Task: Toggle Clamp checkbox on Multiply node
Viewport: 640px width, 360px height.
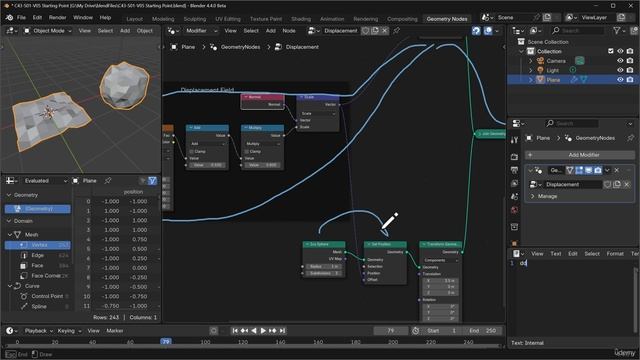Action: (247, 151)
